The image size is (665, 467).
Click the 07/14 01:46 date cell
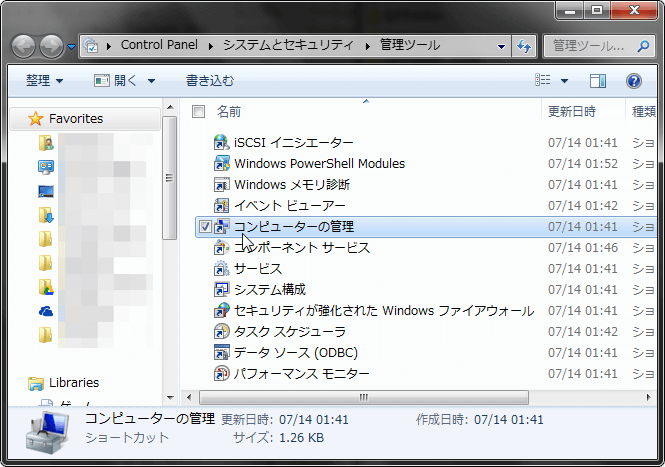coord(582,247)
